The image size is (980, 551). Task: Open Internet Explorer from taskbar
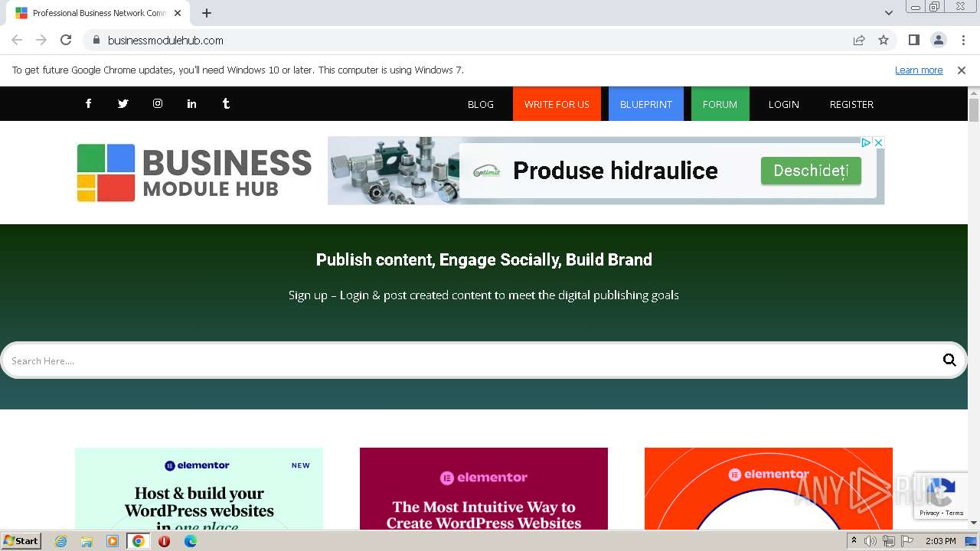pos(60,541)
